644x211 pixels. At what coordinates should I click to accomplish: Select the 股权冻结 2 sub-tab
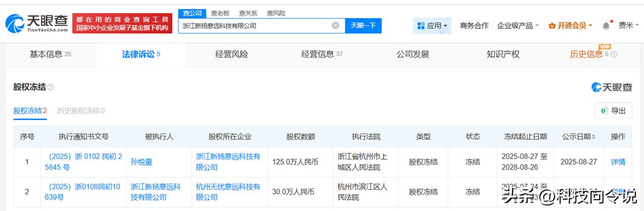coord(30,111)
